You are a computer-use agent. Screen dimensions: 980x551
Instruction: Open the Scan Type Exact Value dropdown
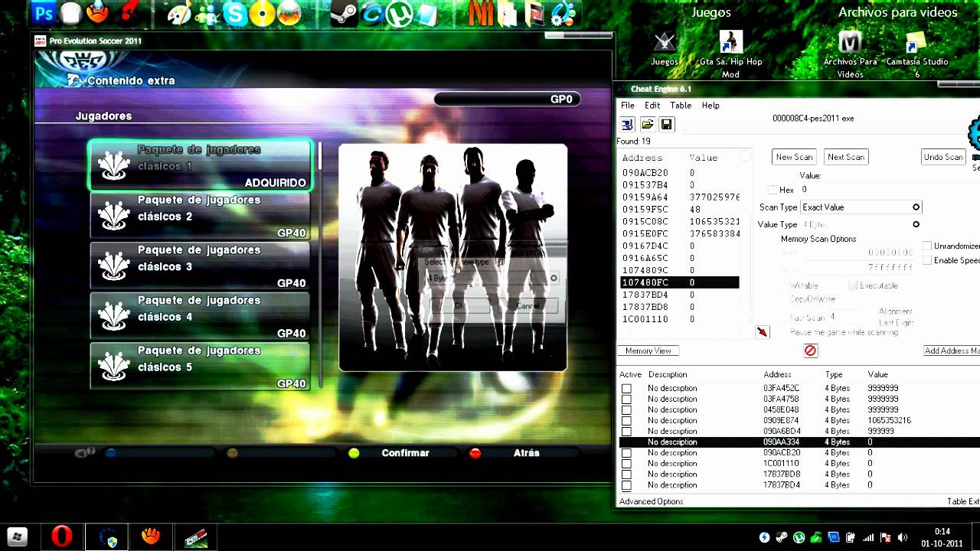(861, 207)
